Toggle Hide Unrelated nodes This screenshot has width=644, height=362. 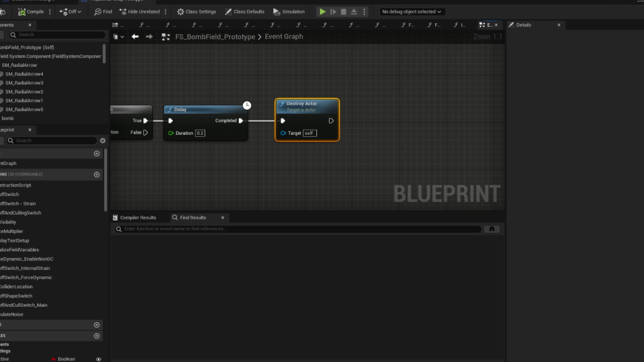[x=139, y=12]
